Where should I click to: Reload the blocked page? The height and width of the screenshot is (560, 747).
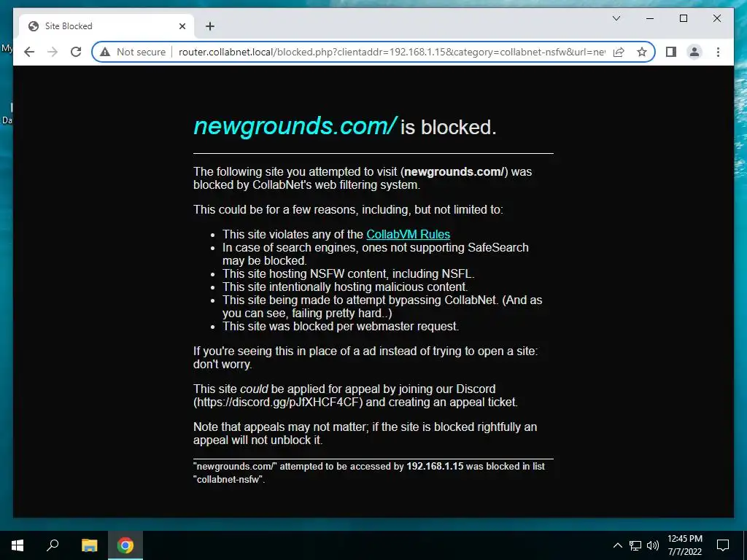click(x=76, y=52)
